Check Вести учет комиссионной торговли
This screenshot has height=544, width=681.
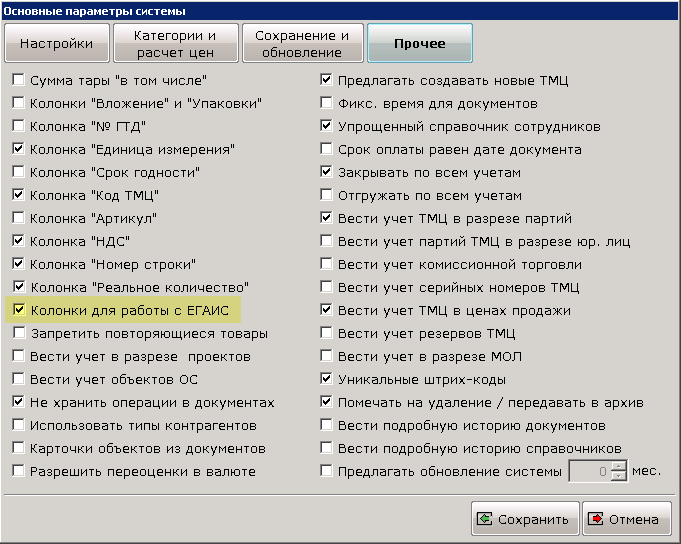point(326,264)
